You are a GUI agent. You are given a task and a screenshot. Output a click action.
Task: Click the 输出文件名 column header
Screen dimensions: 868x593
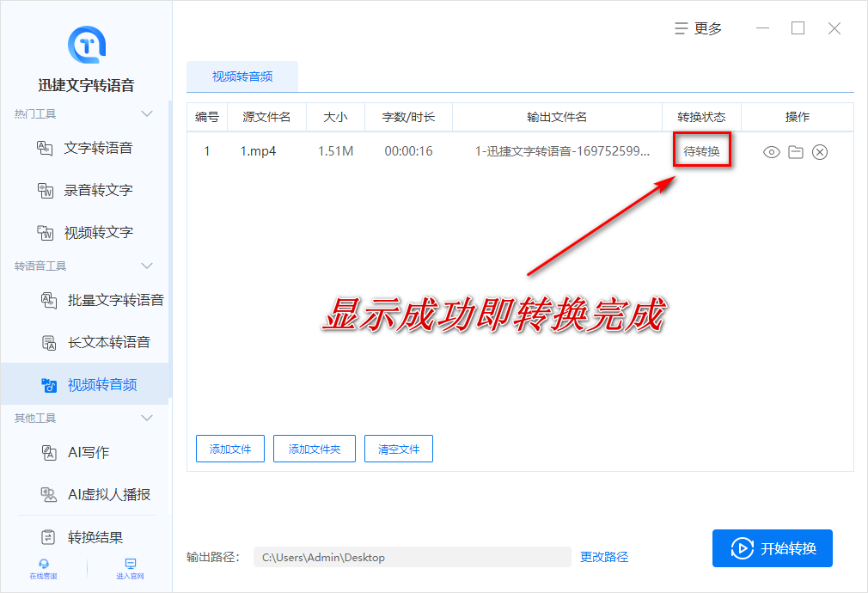click(x=557, y=117)
